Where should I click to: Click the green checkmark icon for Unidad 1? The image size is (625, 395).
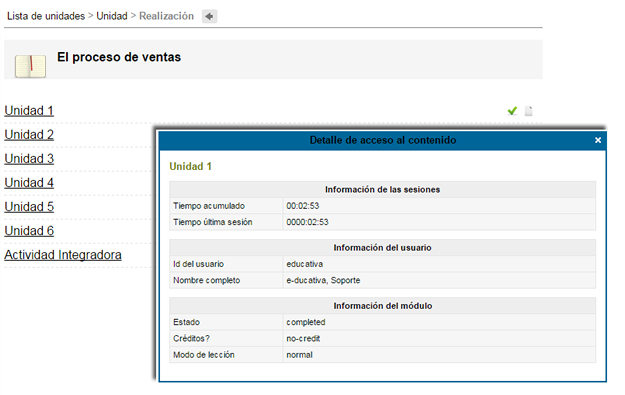coord(512,111)
